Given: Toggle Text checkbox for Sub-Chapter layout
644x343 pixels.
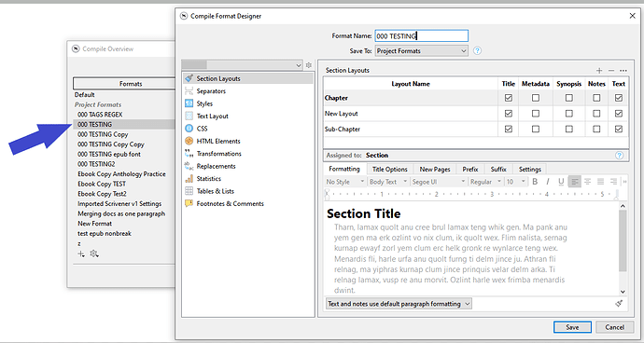Looking at the screenshot, I should (x=619, y=130).
